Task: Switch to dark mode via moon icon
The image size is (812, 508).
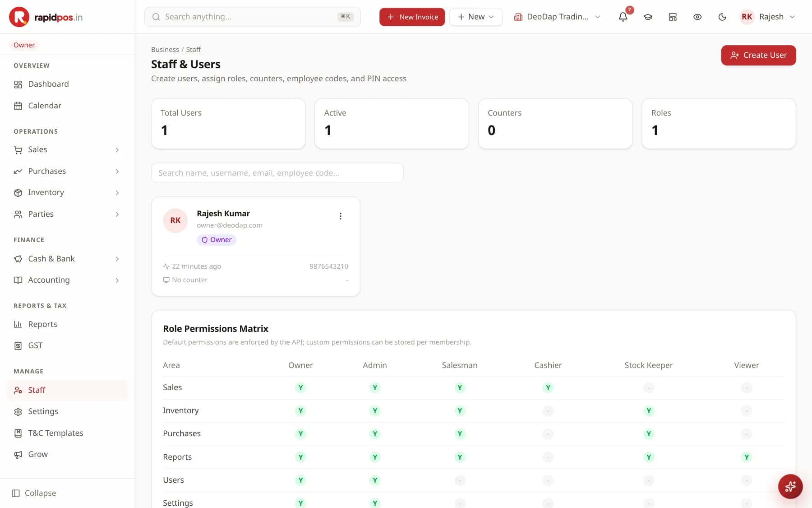Action: 722,17
